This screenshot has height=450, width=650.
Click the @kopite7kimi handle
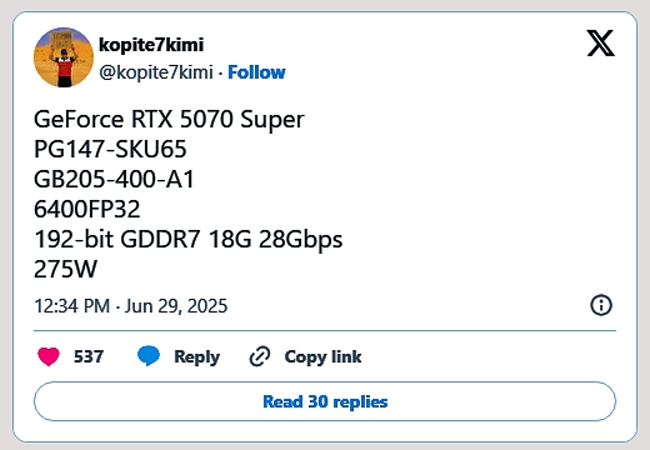click(156, 73)
